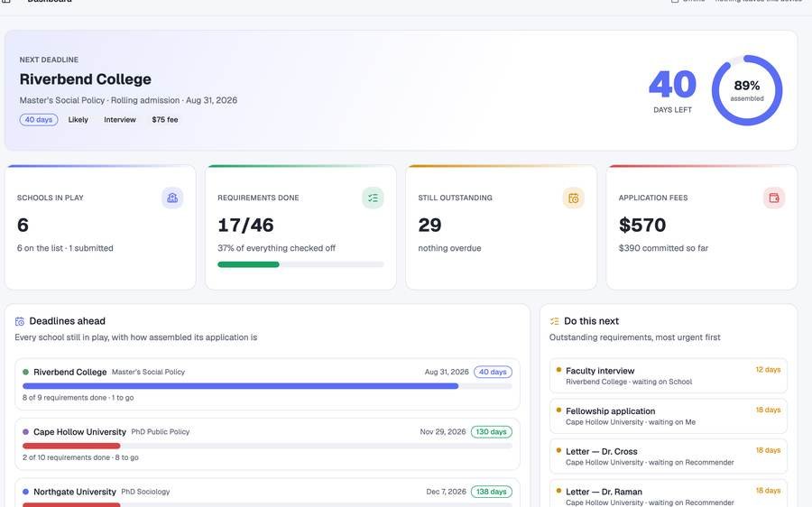Click the 138 days badge
Screen dimensions: 812x507
[x=492, y=492]
